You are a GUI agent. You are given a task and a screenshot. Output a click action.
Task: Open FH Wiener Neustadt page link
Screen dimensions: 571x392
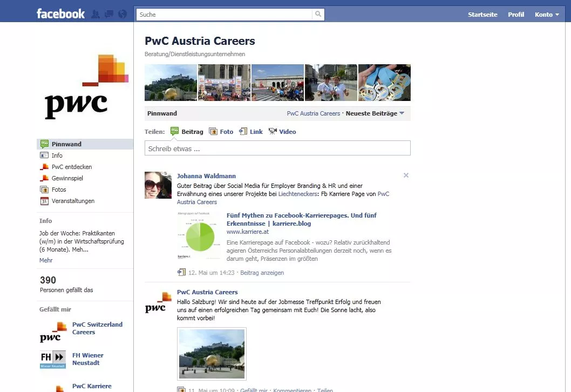tap(88, 359)
